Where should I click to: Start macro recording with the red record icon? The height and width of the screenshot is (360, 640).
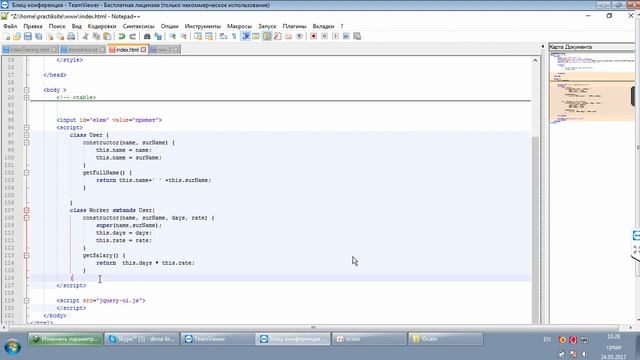tap(313, 36)
